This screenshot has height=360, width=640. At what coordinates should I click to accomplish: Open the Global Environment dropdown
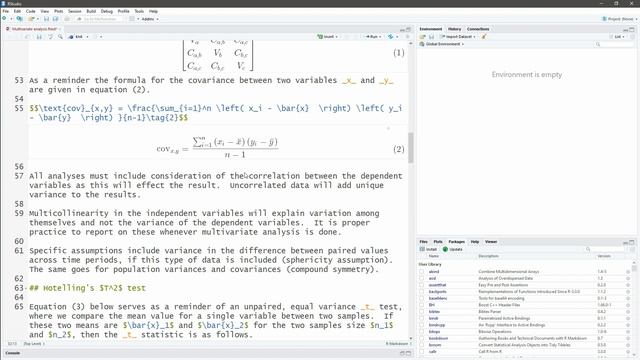pos(442,44)
